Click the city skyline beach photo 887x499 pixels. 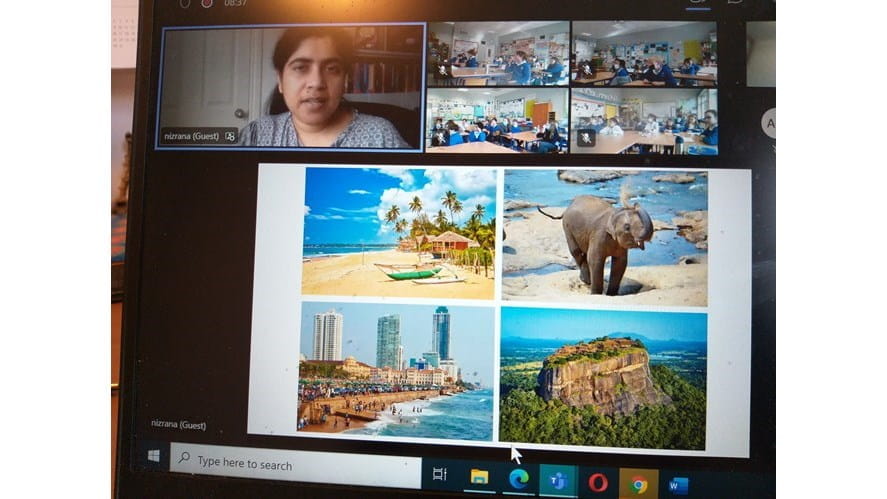397,369
